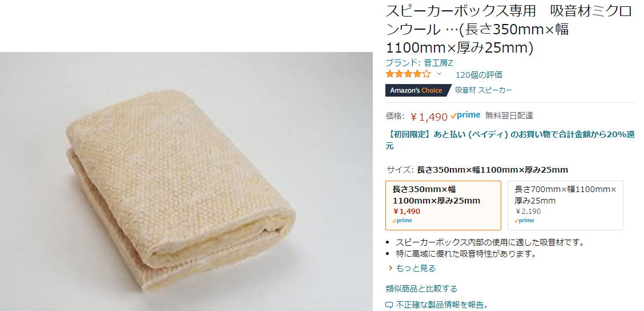Click the chevron arrow beside もっと見る
The height and width of the screenshot is (311, 644).
pos(391,268)
